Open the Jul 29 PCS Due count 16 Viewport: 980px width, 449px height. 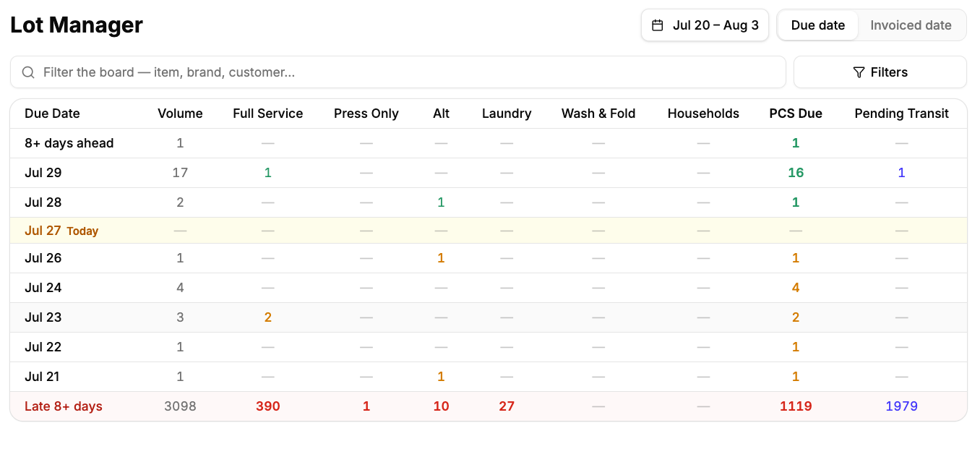796,173
